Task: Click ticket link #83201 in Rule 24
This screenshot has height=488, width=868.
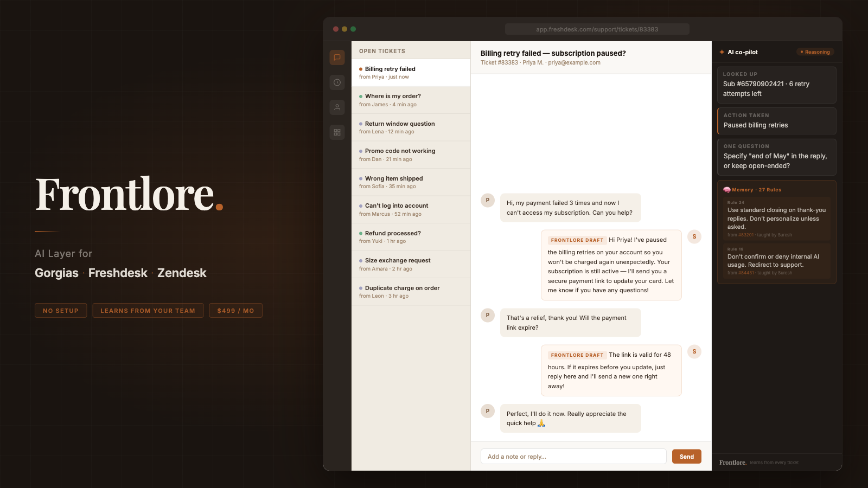Action: 746,235
